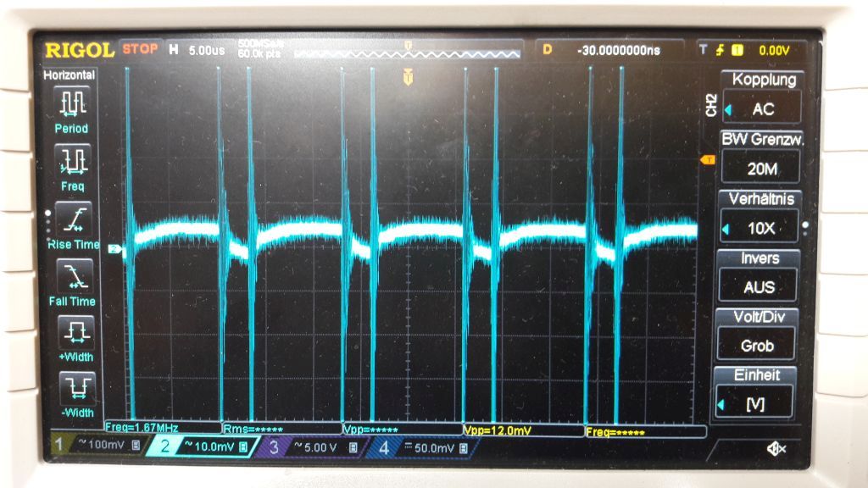
Task: Click the trigger source channel 1 badge
Action: (737, 50)
